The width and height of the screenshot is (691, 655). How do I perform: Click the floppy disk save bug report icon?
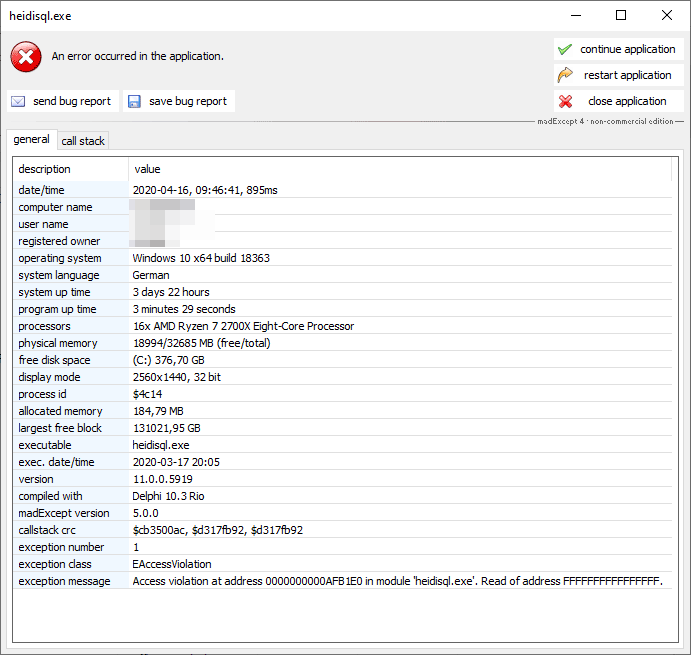pos(134,101)
